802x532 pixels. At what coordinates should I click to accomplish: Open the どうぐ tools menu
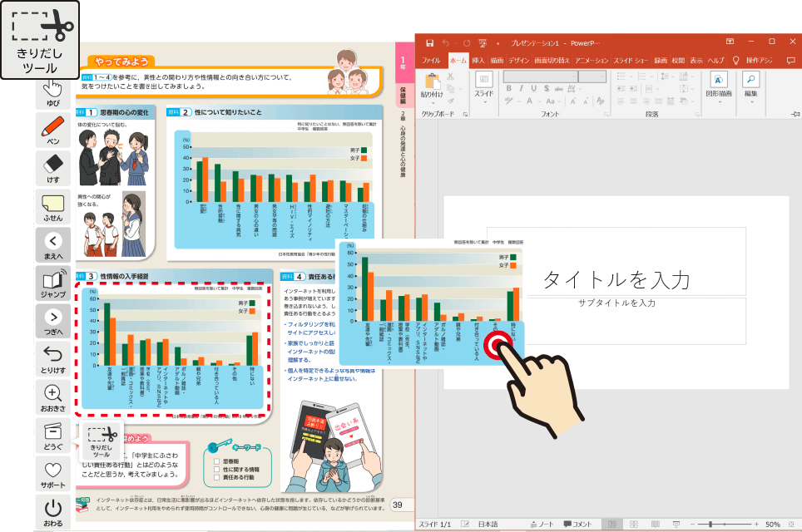pos(53,436)
